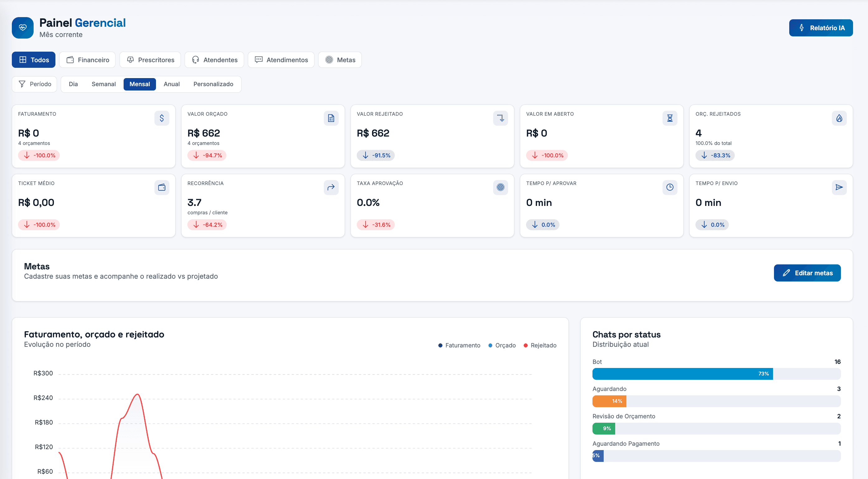Click the send icon on Tempo p/ Envio card
868x479 pixels.
839,188
